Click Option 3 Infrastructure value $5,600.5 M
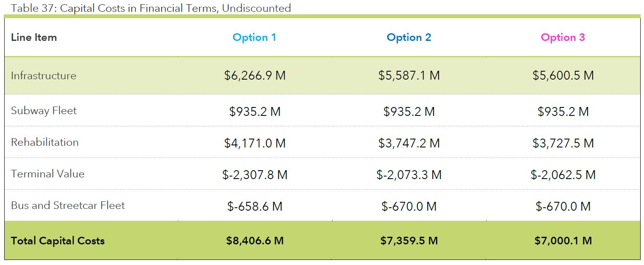644x265 pixels. coord(563,76)
